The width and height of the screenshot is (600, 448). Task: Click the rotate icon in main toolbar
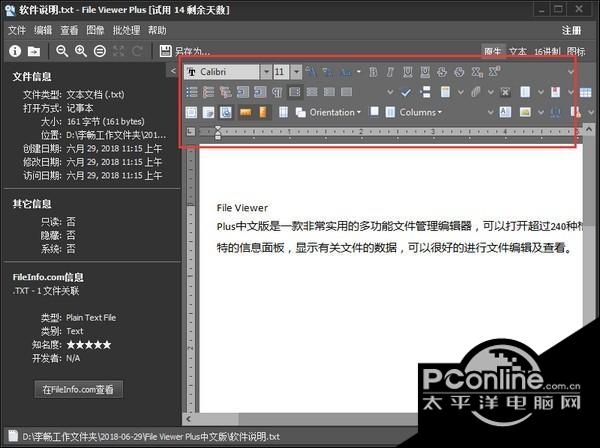137,51
